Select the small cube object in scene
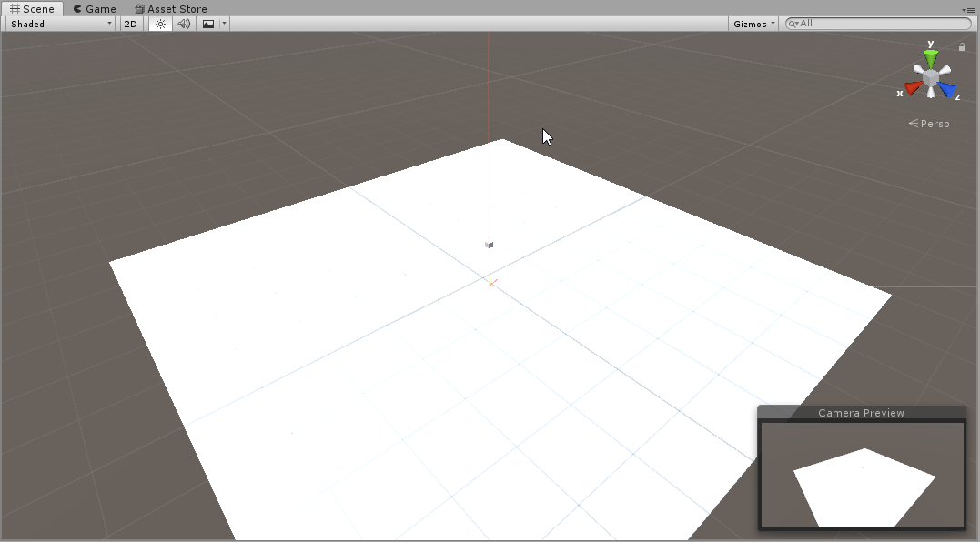The height and width of the screenshot is (542, 980). tap(490, 245)
